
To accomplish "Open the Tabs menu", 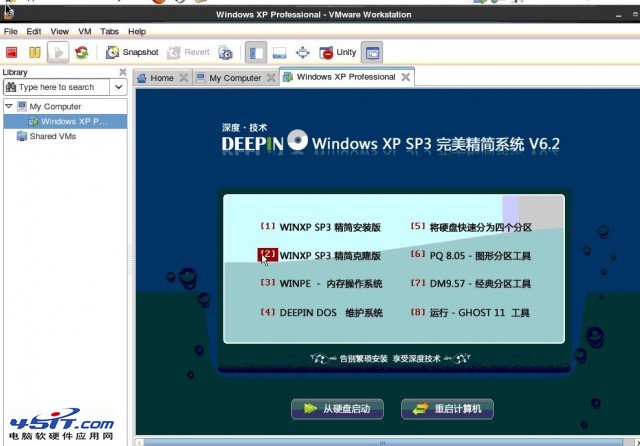I will coord(109,31).
